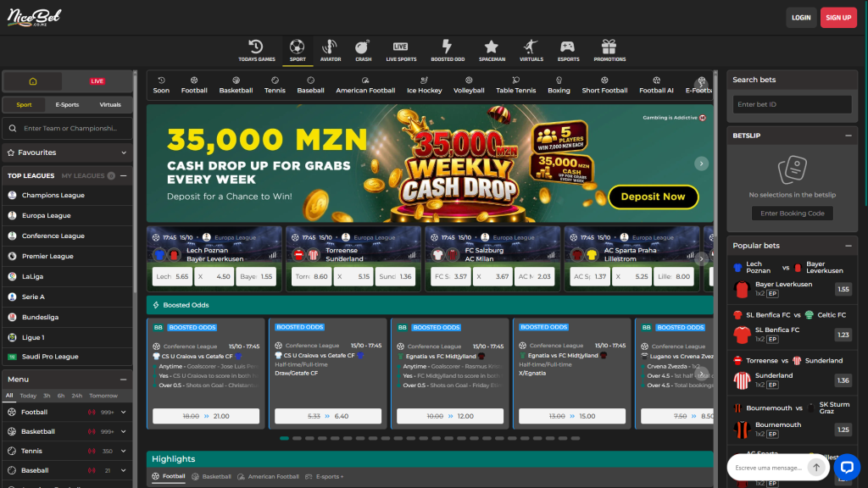868x488 pixels.
Task: Click the home icon in sidebar
Action: (x=33, y=81)
